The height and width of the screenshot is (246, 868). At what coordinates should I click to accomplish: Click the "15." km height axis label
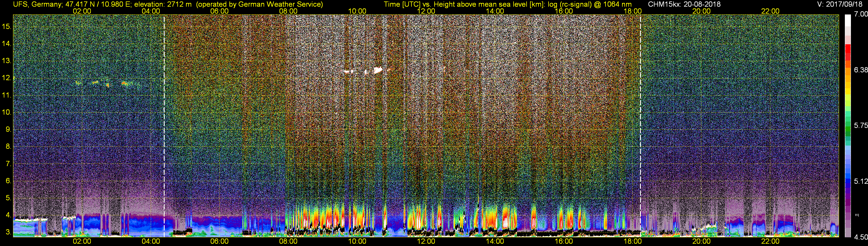point(7,26)
